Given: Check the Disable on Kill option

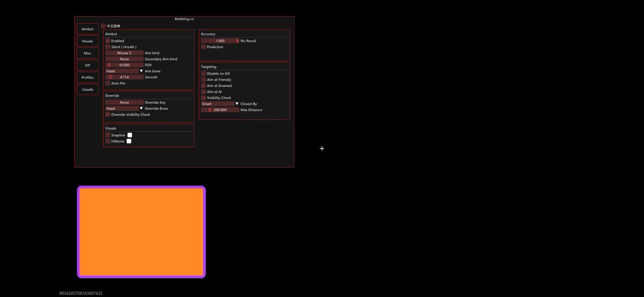Looking at the screenshot, I should click(203, 73).
